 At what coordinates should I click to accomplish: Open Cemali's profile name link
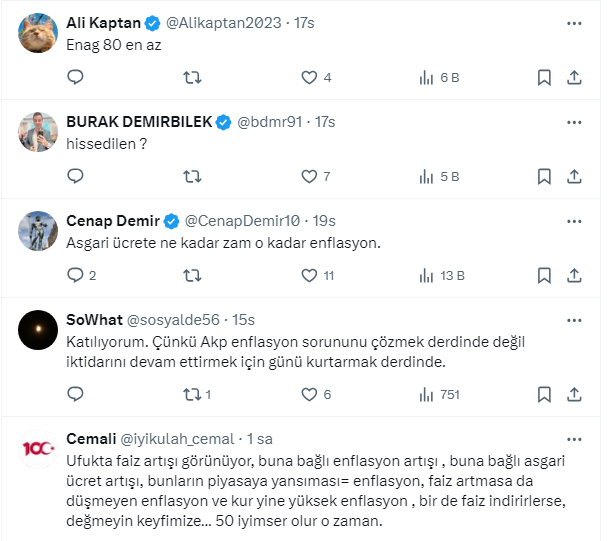[92, 438]
